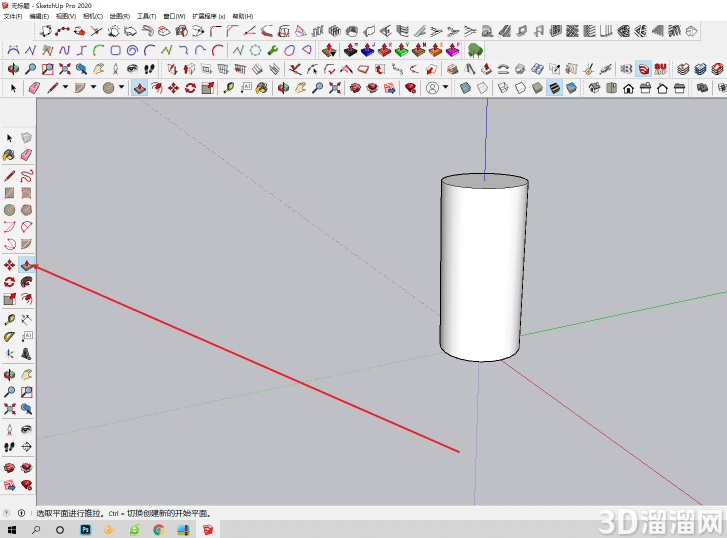Select the Section Plane tool
Image resolution: width=727 pixels, height=538 pixels.
click(x=26, y=447)
